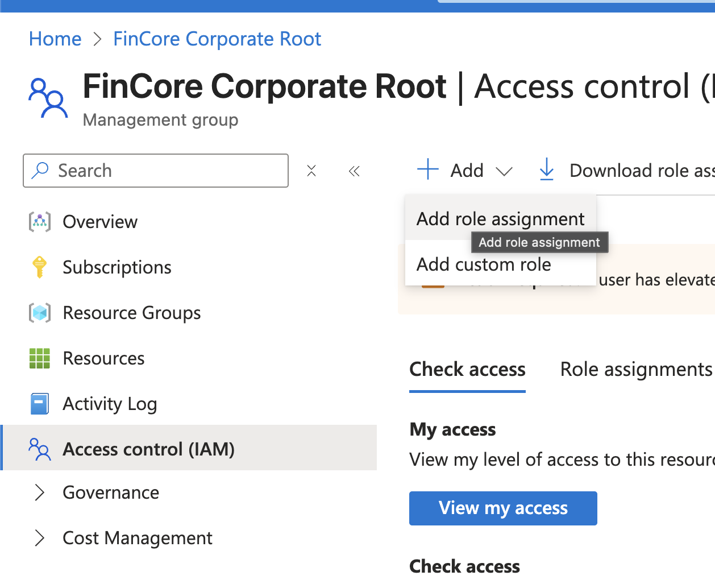Click the Activity Log book icon

40,404
